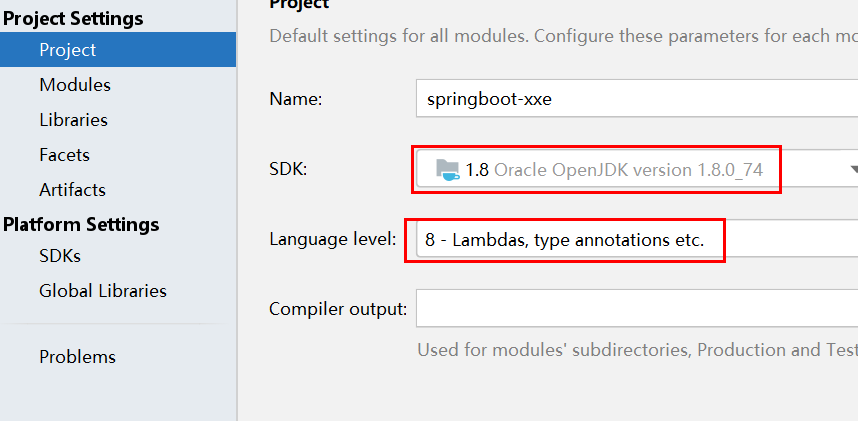
Task: Select SDK 1.8 Oracle OpenJDK combo box
Action: [637, 170]
